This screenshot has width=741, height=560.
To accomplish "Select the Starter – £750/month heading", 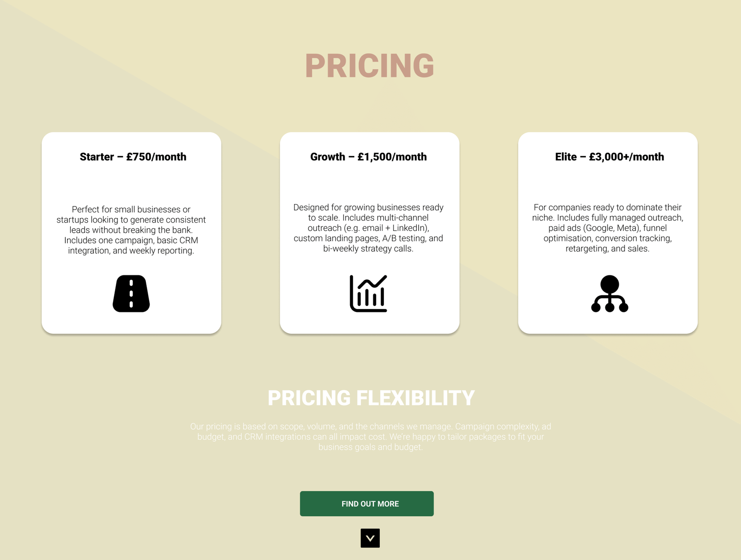I will pos(133,157).
